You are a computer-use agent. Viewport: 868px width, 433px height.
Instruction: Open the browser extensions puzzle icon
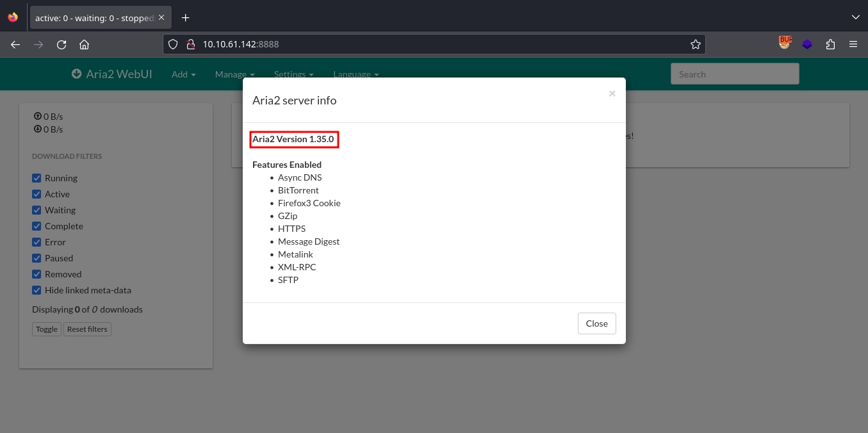pos(830,45)
